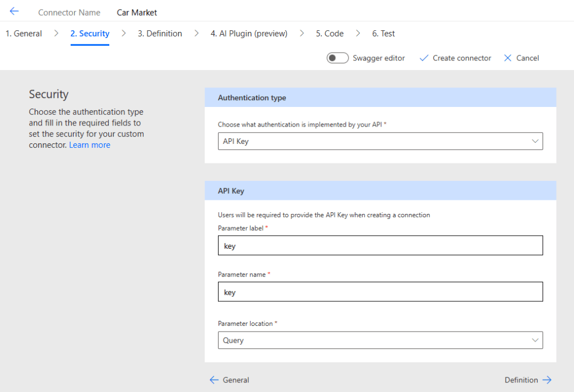Click the Cancel X icon
The image size is (574, 392).
[x=508, y=58]
